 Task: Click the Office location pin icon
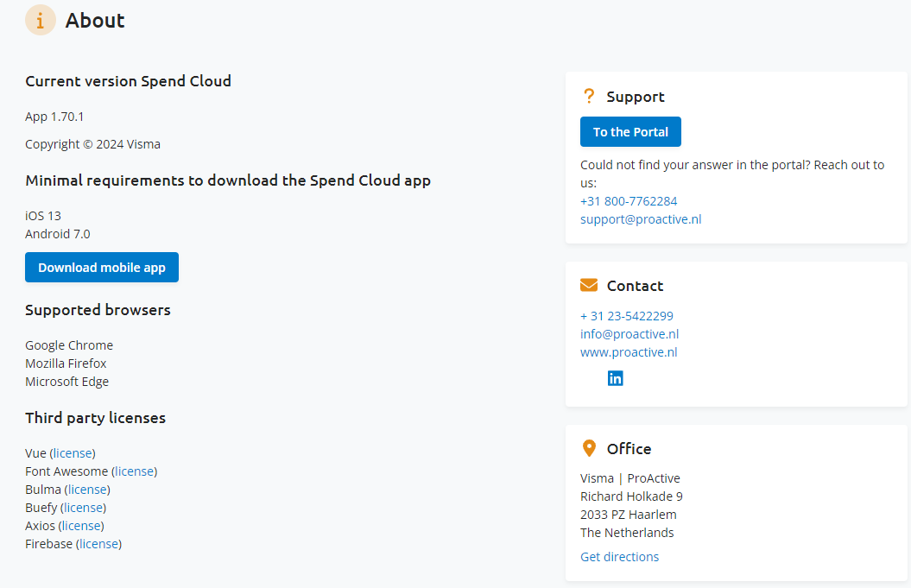coord(589,448)
